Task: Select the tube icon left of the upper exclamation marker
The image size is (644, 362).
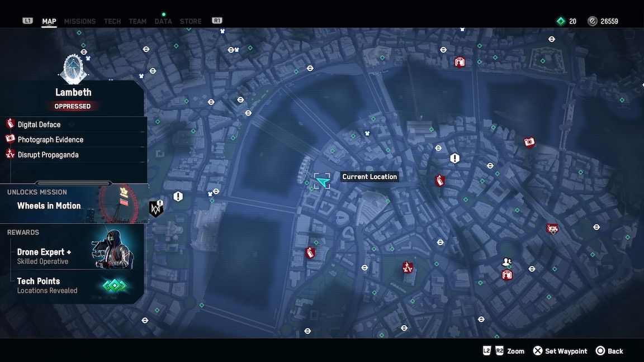Action: (x=438, y=147)
